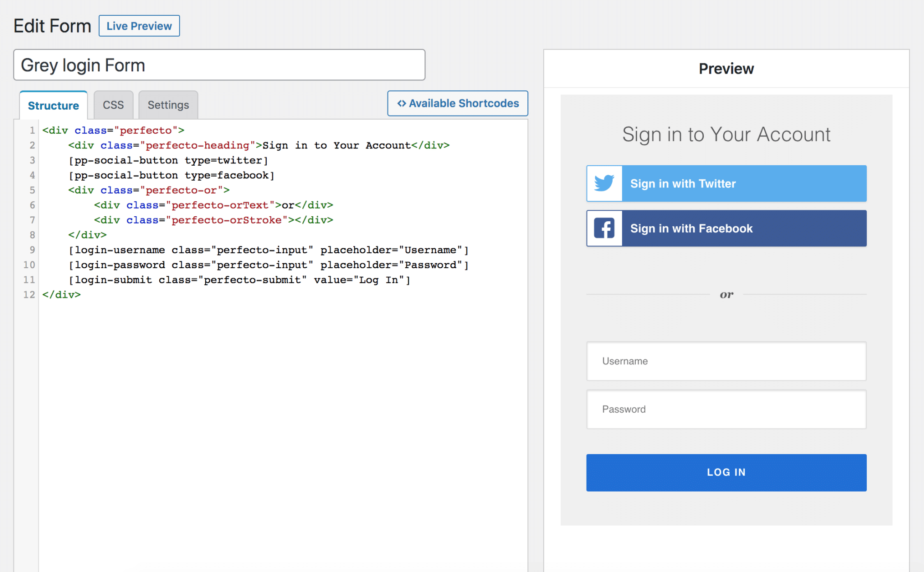Viewport: 924px width, 572px height.
Task: Click the login-username shortcode line
Action: pyautogui.click(x=268, y=250)
